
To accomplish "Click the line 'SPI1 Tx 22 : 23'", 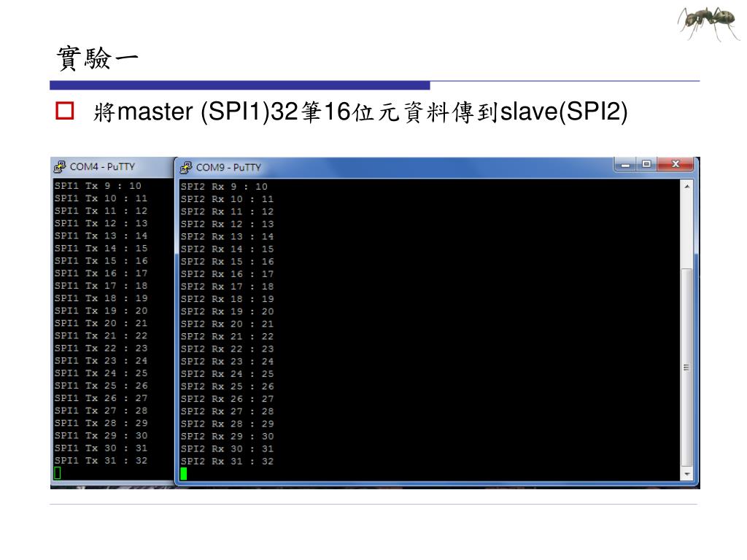I will tap(101, 348).
